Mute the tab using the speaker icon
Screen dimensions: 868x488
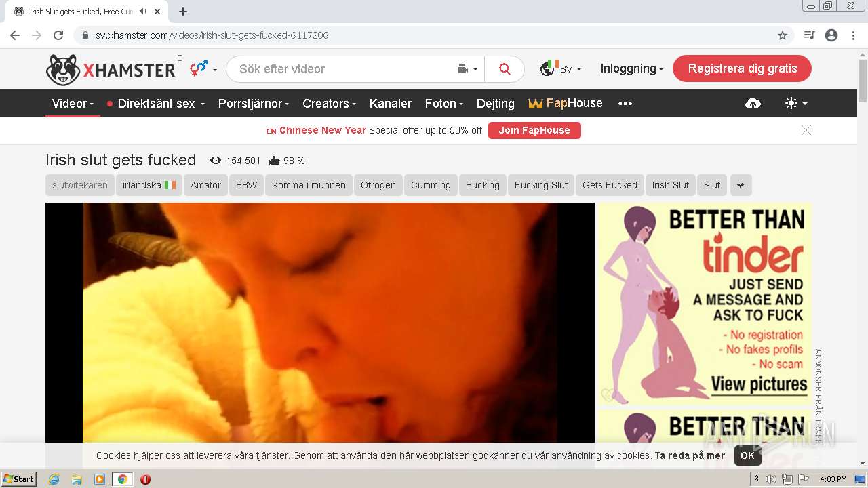pyautogui.click(x=142, y=12)
